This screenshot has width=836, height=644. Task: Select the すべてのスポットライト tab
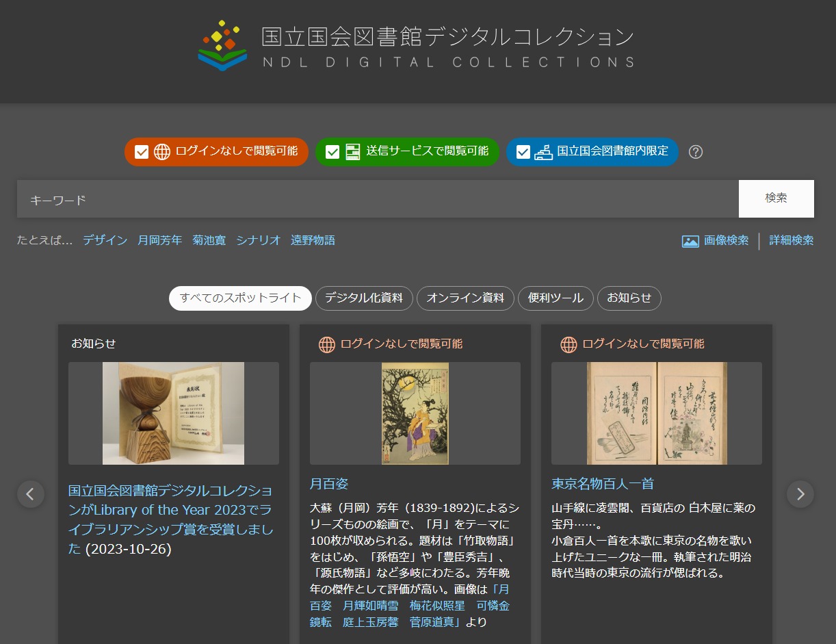coord(240,298)
